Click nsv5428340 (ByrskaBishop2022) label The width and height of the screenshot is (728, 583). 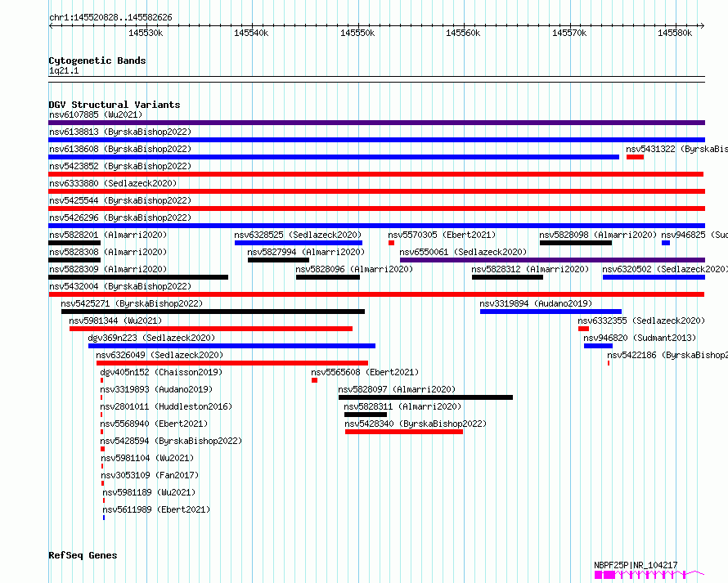tap(416, 424)
